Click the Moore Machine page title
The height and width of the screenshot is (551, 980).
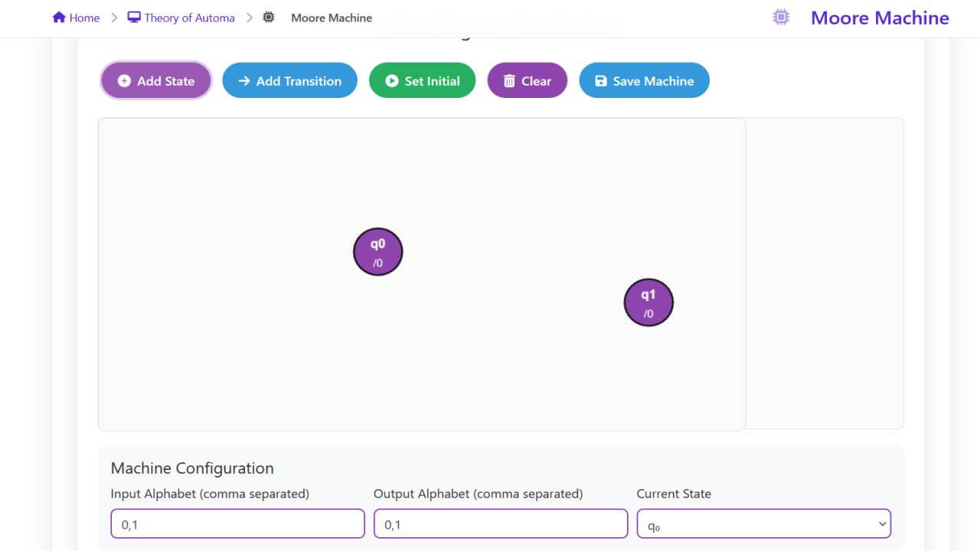coord(880,18)
